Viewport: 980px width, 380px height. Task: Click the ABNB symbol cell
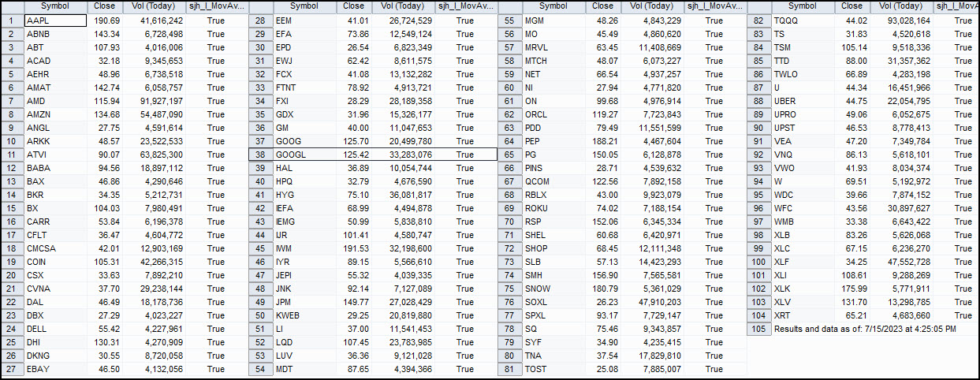click(56, 34)
